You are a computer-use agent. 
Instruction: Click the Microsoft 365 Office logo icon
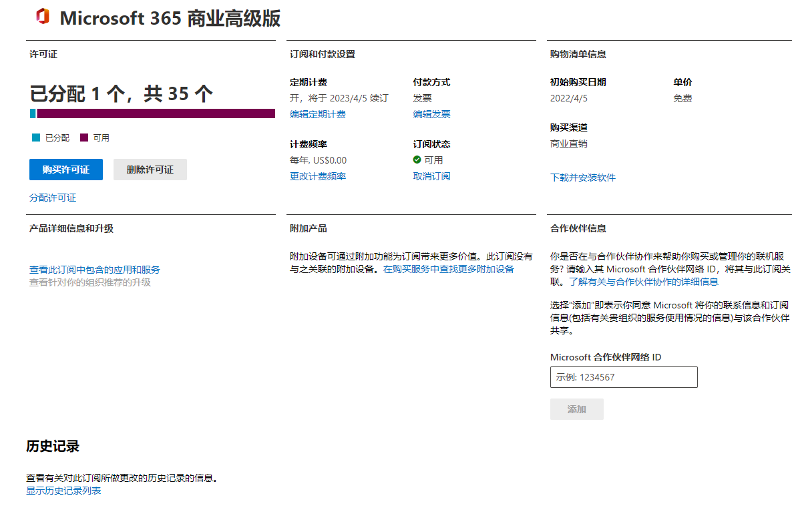(43, 17)
